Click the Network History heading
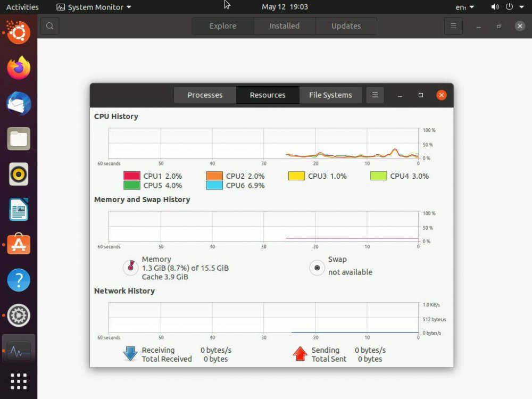Viewport: 532px width, 399px height. tap(124, 291)
